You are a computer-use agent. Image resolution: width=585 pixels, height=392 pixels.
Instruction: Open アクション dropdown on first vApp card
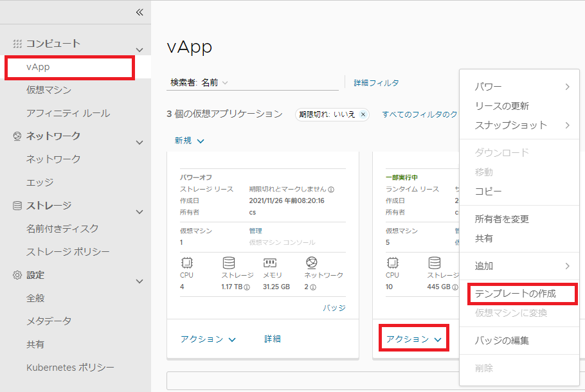208,339
